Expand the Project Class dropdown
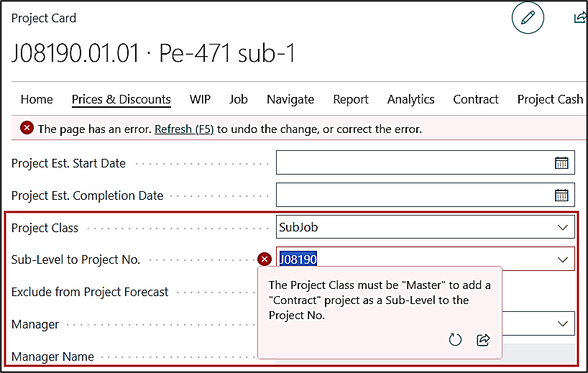588x373 pixels. tap(562, 227)
